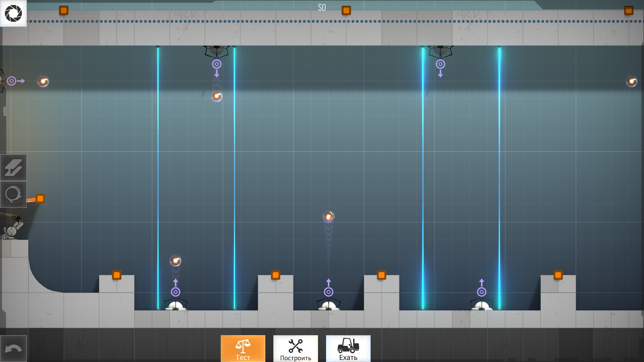The height and width of the screenshot is (362, 644).
Task: Click the right floor pellet launcher dome
Action: point(482,305)
